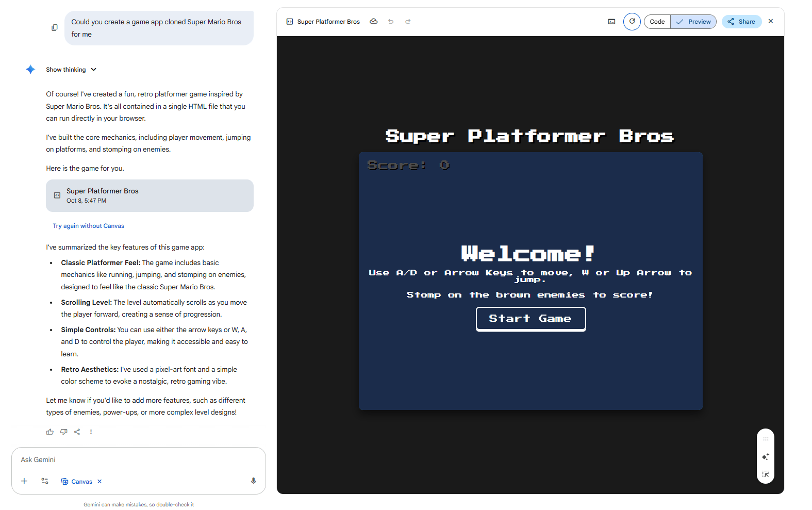Activate the microphone voice input

253,481
